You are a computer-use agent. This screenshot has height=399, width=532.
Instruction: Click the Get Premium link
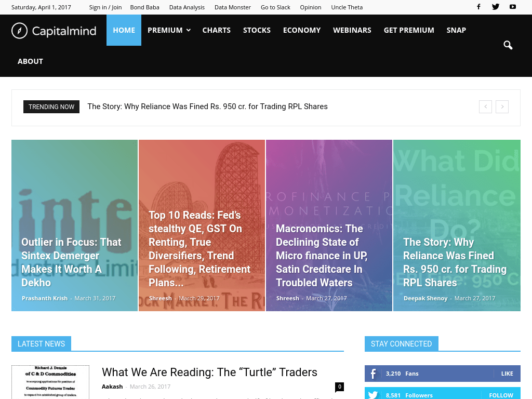click(x=409, y=30)
